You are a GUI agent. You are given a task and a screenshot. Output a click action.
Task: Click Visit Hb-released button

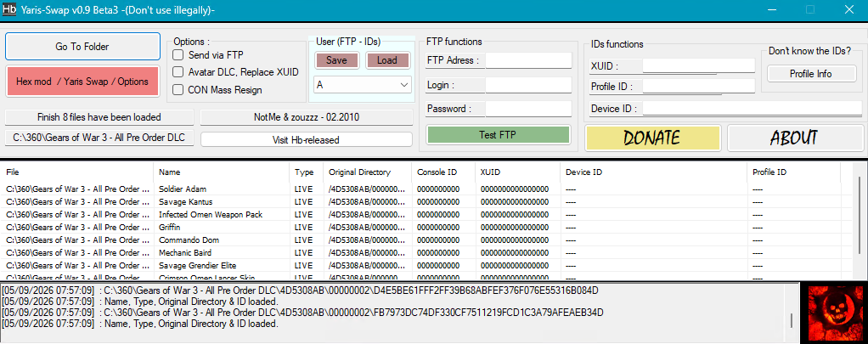click(x=306, y=139)
